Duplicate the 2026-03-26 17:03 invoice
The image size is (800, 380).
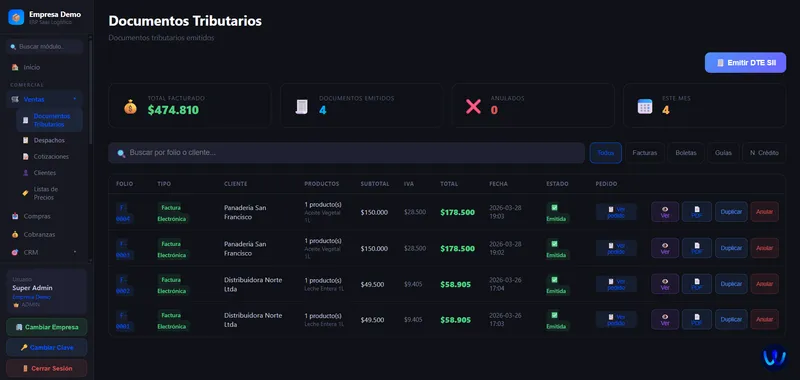[731, 319]
